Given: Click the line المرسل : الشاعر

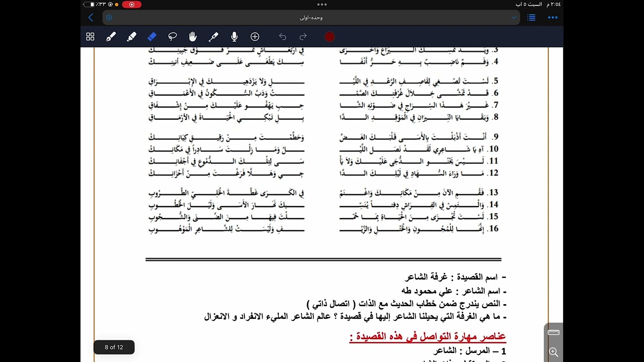Looking at the screenshot, I should point(469,351).
